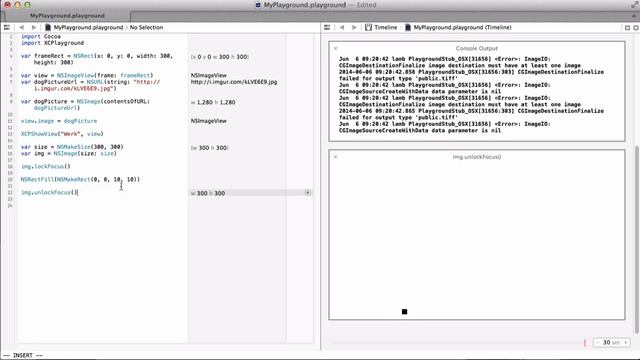Go forward in the left editor history
The height and width of the screenshot is (360, 640).
[x=34, y=27]
